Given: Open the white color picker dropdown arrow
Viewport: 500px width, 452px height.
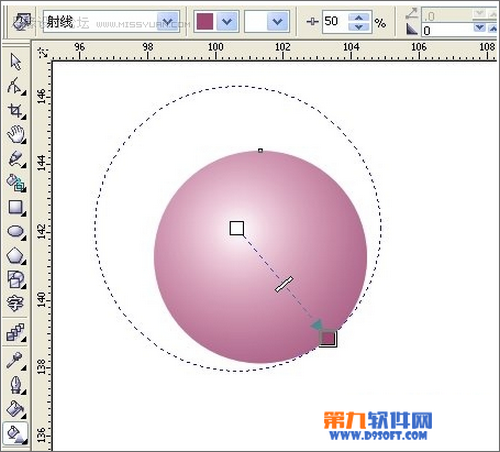Looking at the screenshot, I should [278, 22].
